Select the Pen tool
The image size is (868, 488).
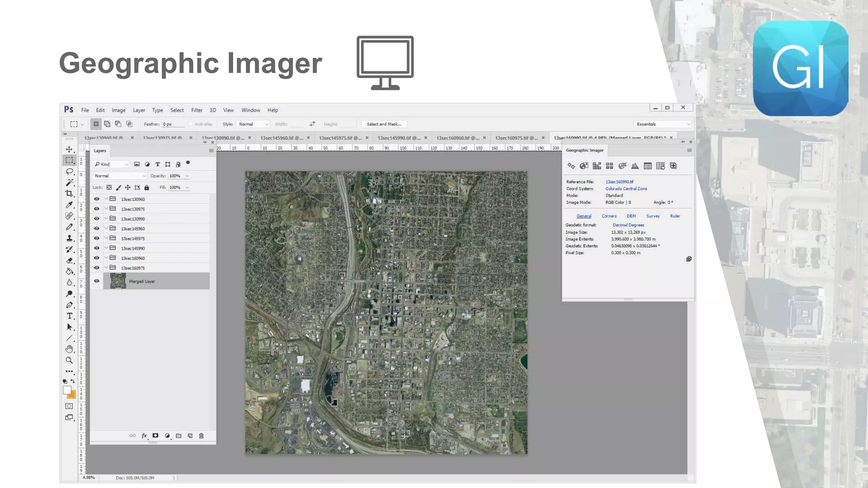pyautogui.click(x=69, y=305)
